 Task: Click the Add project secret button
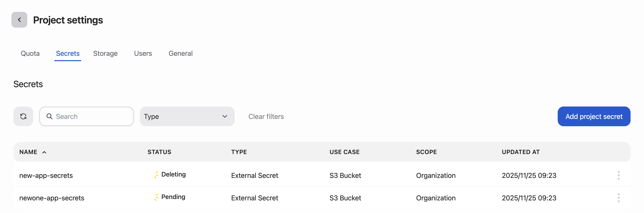594,116
